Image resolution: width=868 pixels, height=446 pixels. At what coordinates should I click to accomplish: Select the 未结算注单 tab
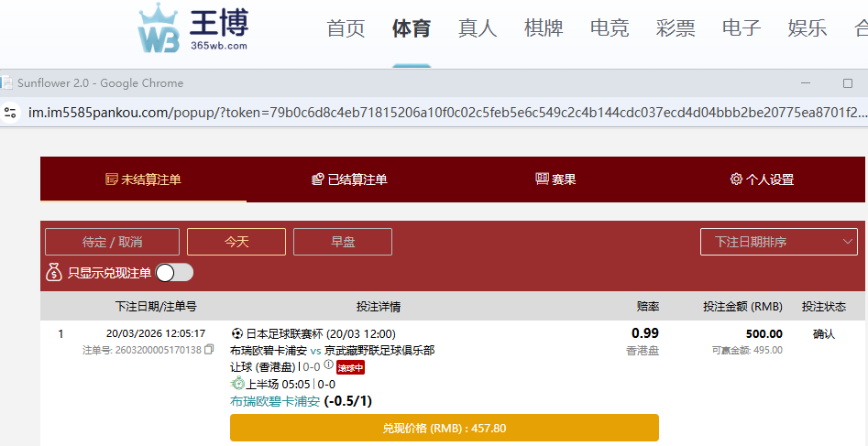coord(143,179)
